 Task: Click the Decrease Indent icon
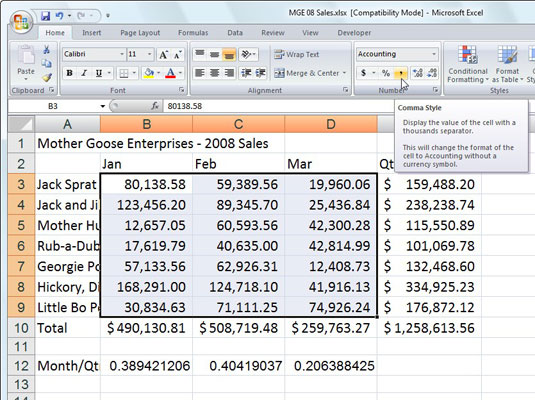pos(246,73)
